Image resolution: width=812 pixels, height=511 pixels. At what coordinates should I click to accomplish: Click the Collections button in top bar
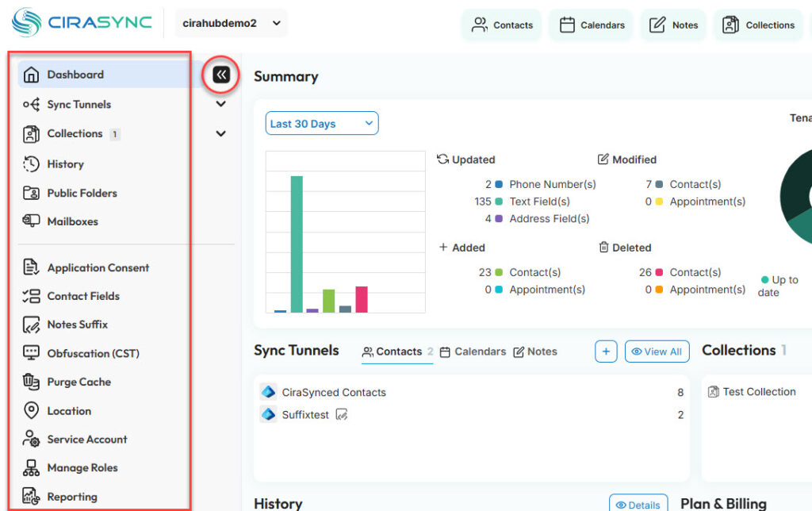click(x=759, y=25)
